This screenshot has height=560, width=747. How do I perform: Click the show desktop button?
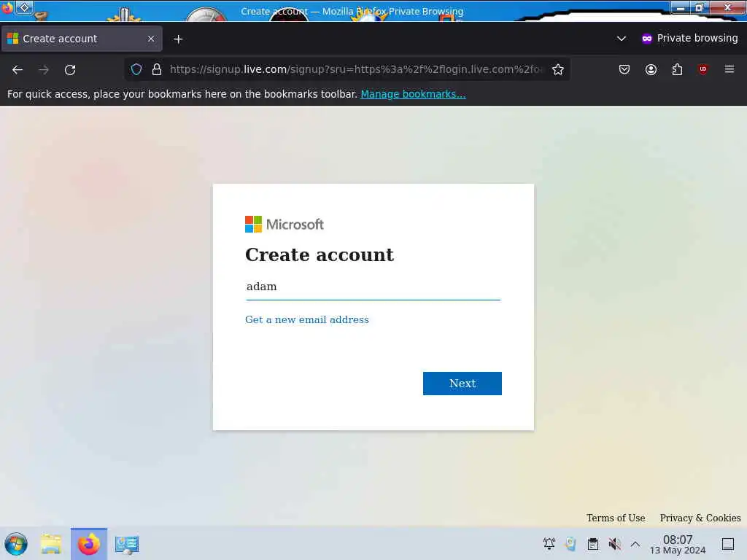click(x=728, y=544)
